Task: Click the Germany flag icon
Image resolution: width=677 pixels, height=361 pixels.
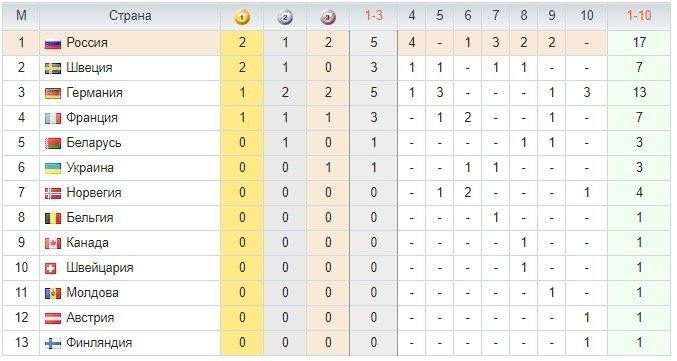Action: [53, 93]
